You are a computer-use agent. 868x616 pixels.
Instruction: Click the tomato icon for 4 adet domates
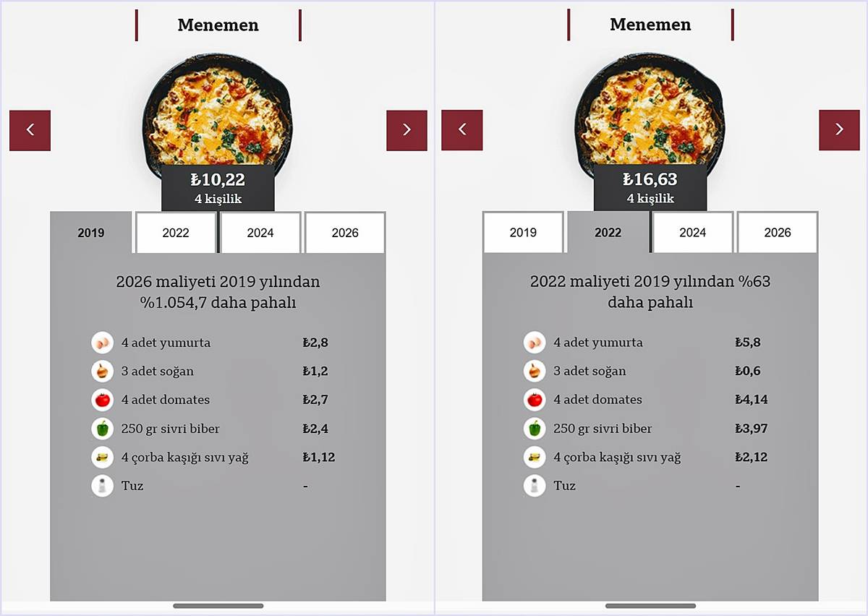tap(102, 400)
